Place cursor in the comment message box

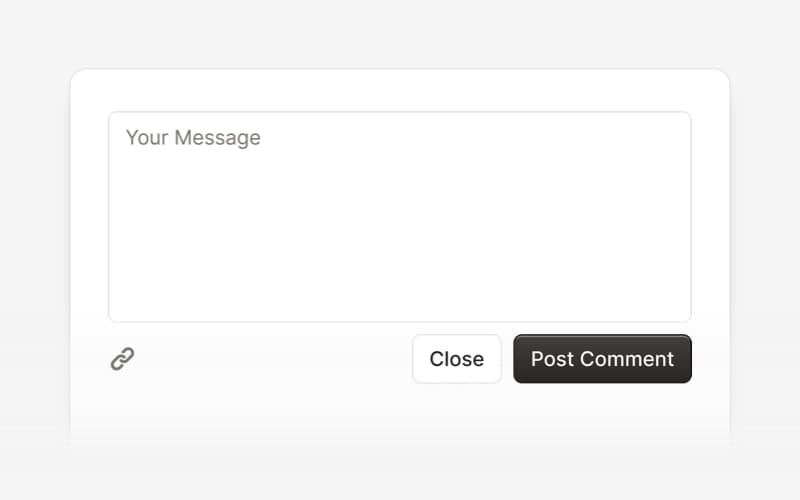400,217
